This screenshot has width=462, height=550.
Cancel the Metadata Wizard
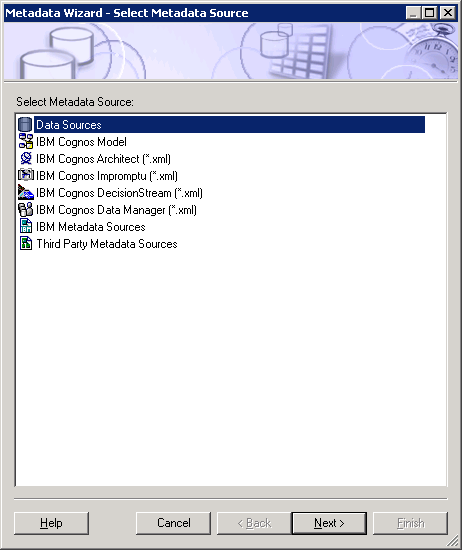174,523
